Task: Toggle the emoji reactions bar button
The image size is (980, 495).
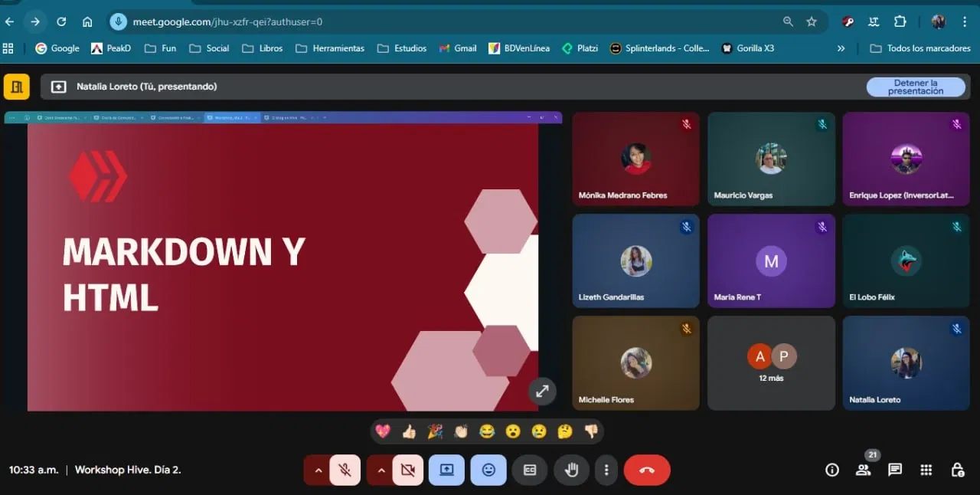Action: (x=488, y=470)
